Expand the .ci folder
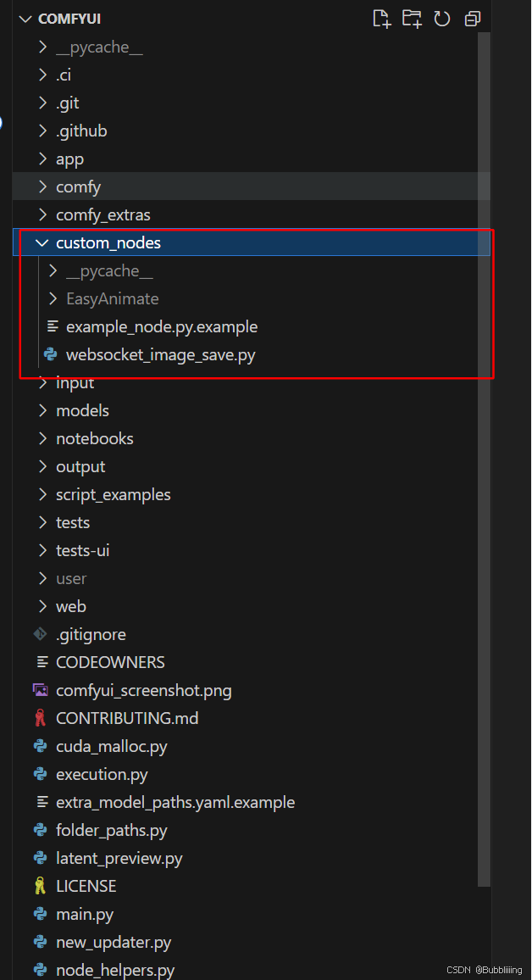 [x=42, y=75]
